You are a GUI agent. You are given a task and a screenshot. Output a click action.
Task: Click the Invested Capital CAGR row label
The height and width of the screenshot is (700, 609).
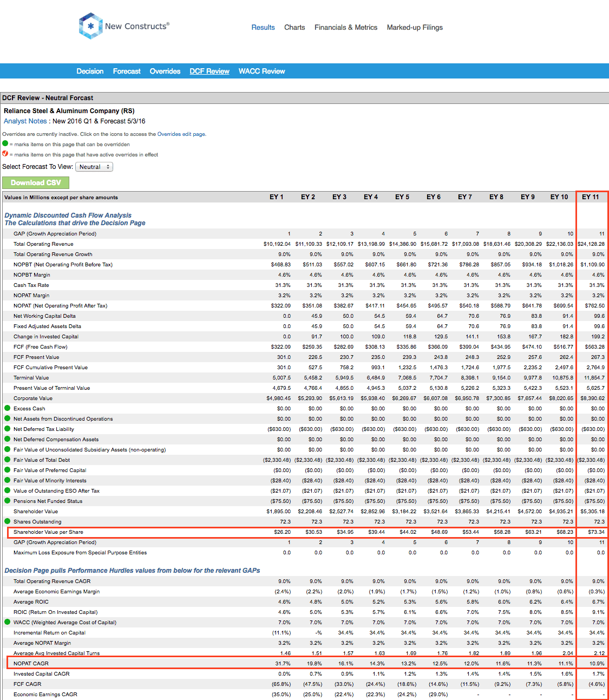click(42, 673)
